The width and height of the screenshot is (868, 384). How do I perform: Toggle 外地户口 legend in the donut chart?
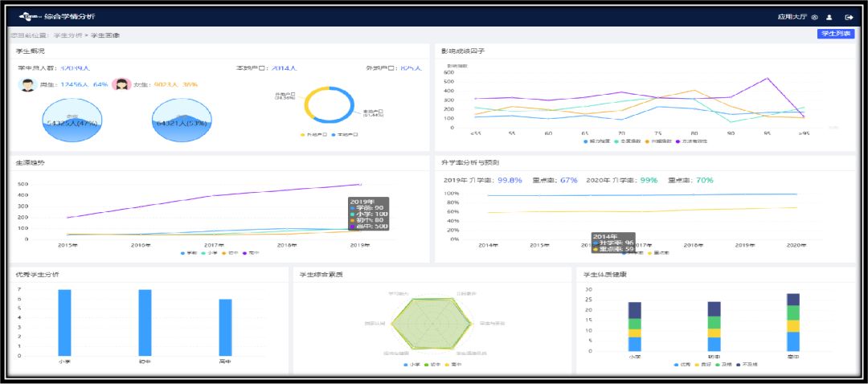coord(311,134)
